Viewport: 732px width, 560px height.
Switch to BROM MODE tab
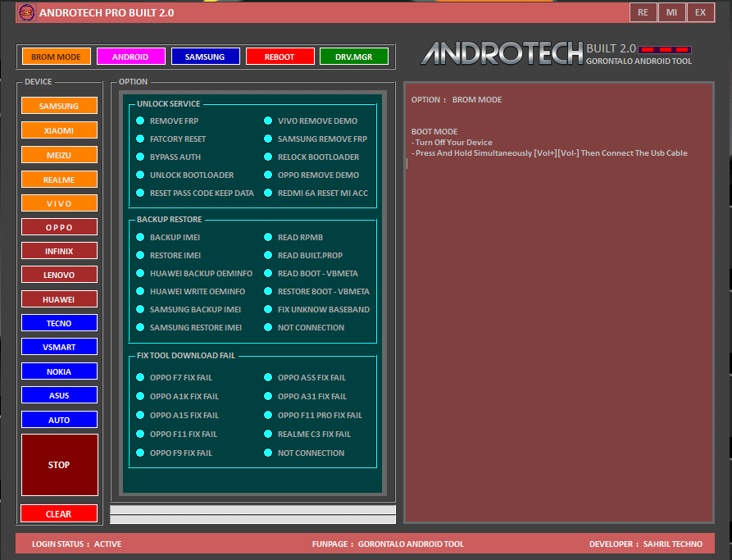click(x=56, y=57)
